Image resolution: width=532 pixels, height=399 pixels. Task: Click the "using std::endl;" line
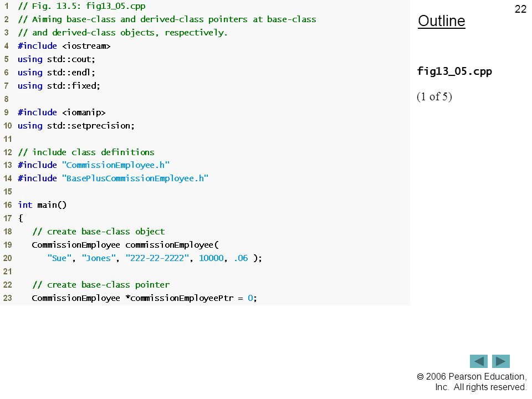click(x=57, y=72)
